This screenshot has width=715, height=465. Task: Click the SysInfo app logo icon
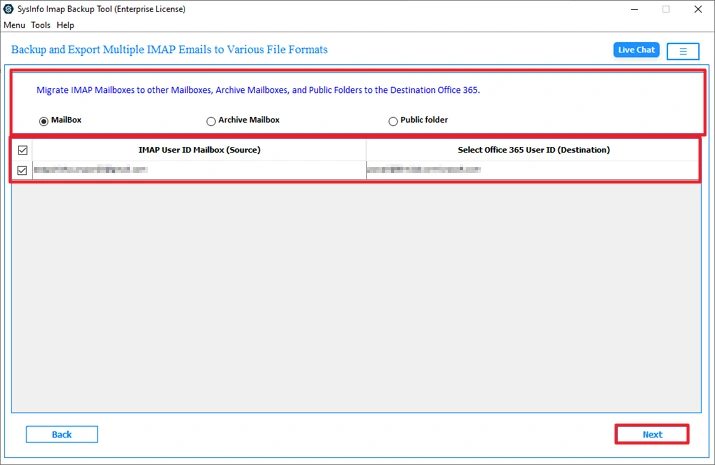coord(8,9)
